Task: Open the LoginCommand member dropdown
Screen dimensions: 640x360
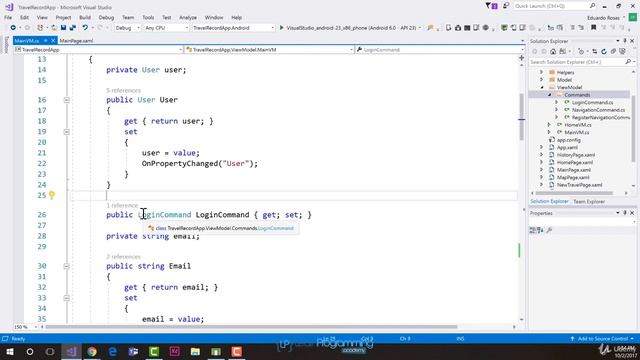Action: [x=440, y=49]
